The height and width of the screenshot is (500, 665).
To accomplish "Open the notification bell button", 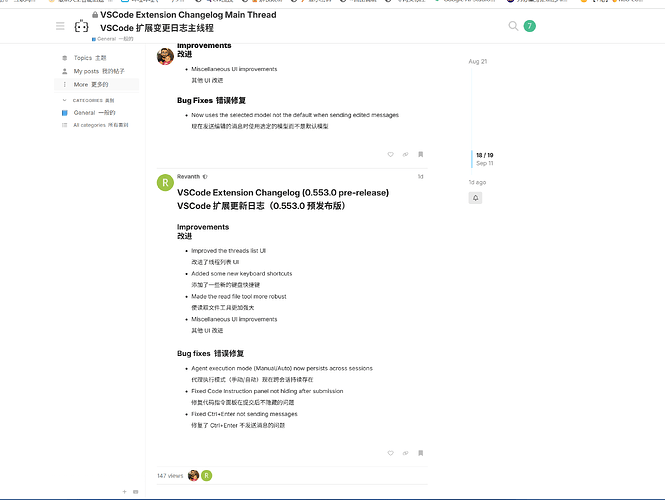I will pos(475,198).
